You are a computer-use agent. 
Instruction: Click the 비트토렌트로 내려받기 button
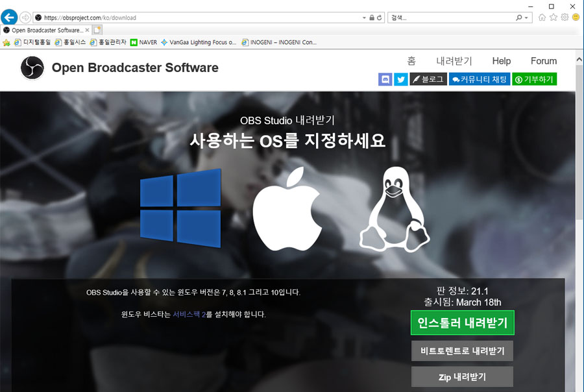[462, 350]
